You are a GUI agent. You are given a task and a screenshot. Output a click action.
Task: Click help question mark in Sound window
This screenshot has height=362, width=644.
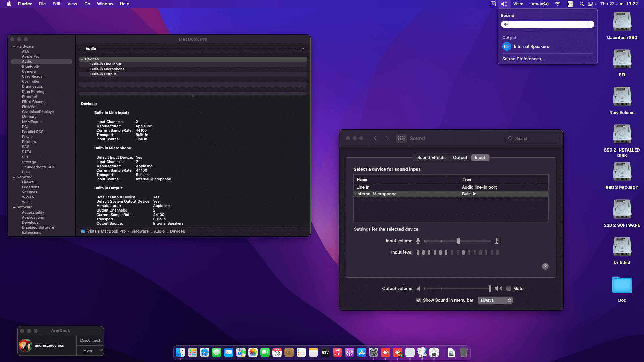[545, 266]
